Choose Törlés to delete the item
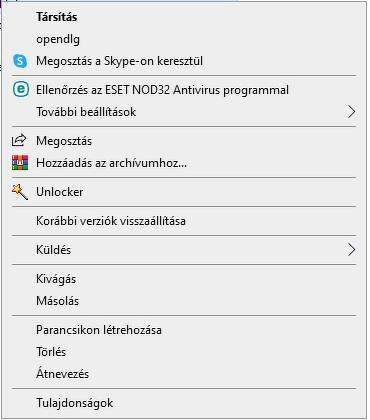This screenshot has width=370, height=420. (x=184, y=352)
